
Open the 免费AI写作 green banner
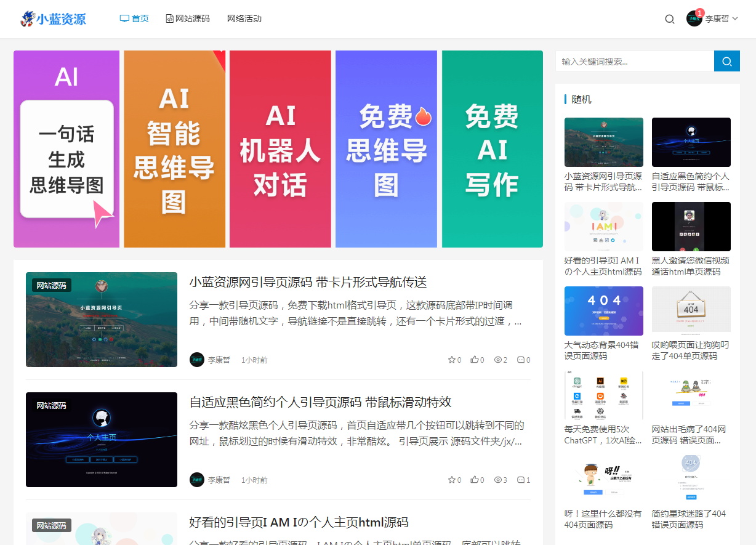tap(493, 149)
